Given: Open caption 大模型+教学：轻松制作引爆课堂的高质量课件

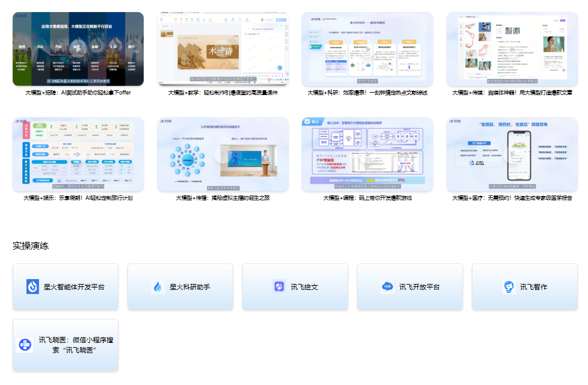Looking at the screenshot, I should point(222,93).
